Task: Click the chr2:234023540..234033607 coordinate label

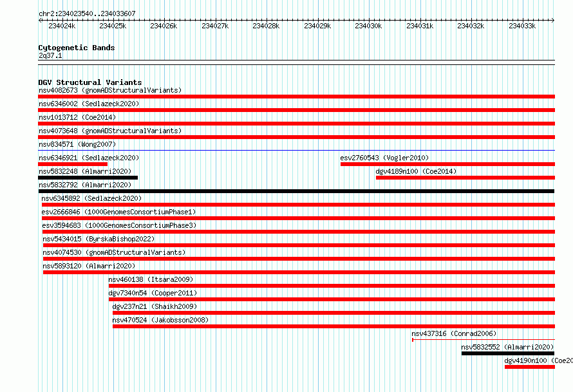Action: point(87,14)
